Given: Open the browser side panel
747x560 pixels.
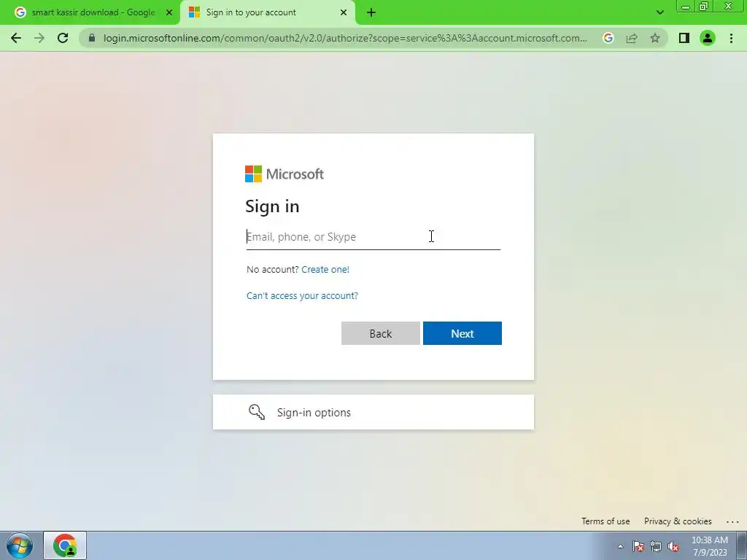Looking at the screenshot, I should pos(684,38).
